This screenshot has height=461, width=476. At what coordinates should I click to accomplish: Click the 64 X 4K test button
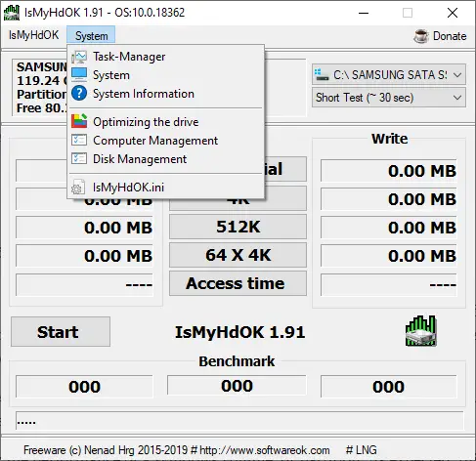238,255
